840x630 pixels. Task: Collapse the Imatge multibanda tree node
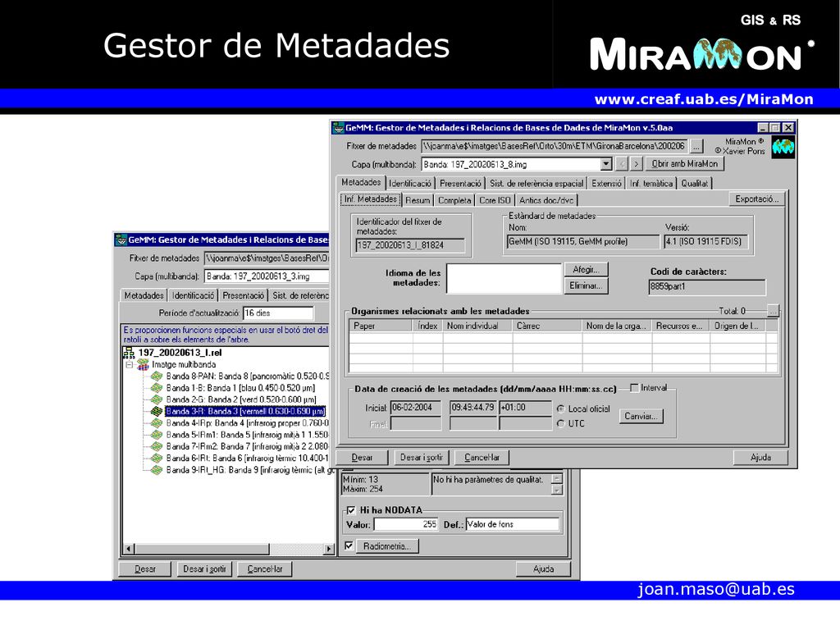click(129, 365)
